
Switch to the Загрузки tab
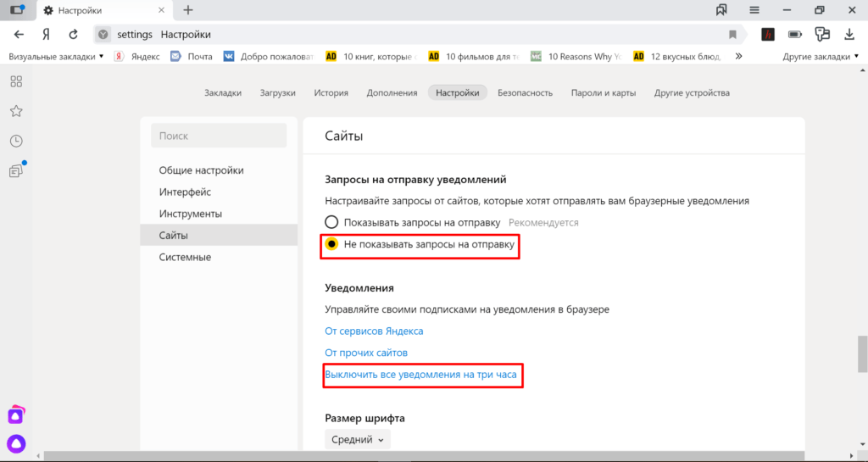pos(277,93)
